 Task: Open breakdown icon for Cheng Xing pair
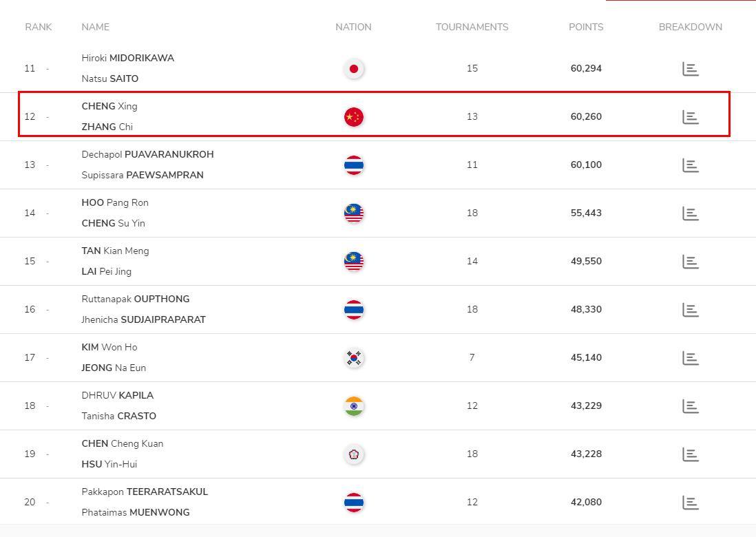click(691, 117)
